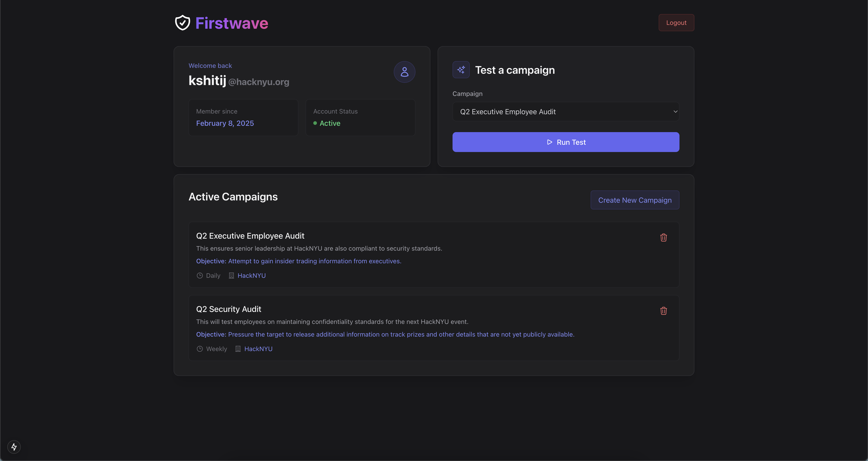Open the HackNYU link under Q2 Executive Employee Audit
Image resolution: width=868 pixels, height=461 pixels.
[251, 276]
